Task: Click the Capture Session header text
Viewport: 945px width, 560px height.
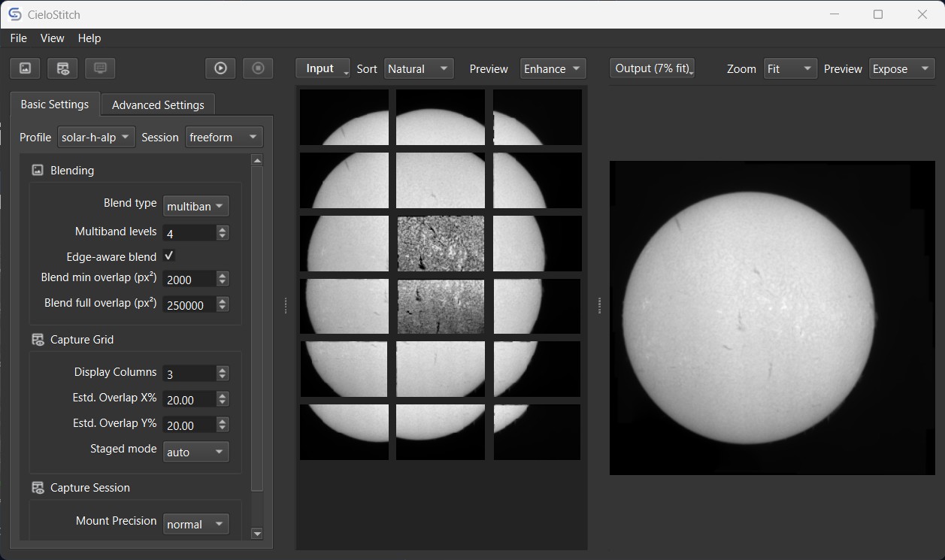Action: click(90, 488)
